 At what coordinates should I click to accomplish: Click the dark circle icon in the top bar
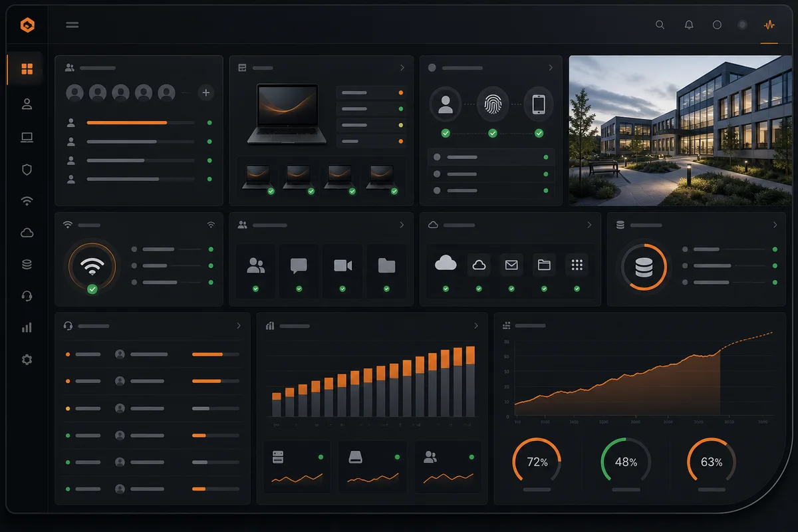(x=742, y=25)
